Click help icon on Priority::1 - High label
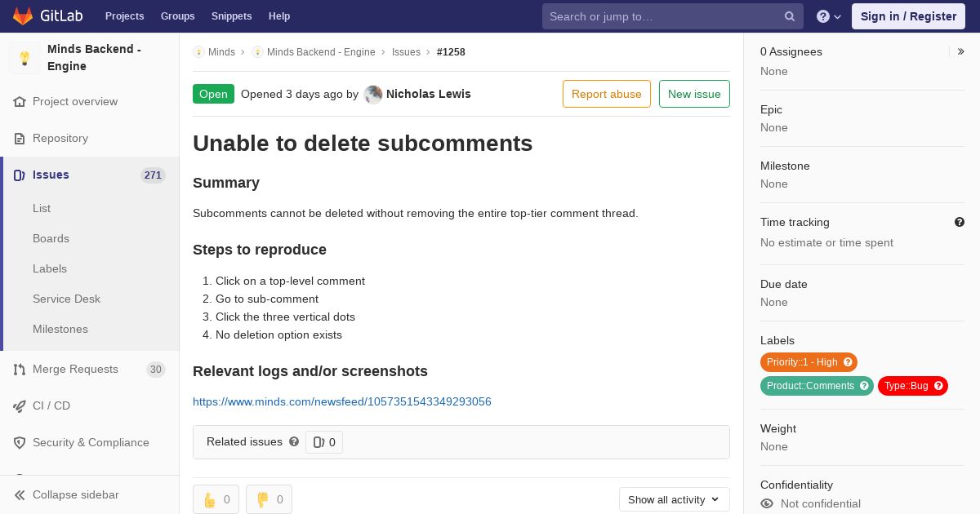980x514 pixels. pyautogui.click(x=848, y=362)
